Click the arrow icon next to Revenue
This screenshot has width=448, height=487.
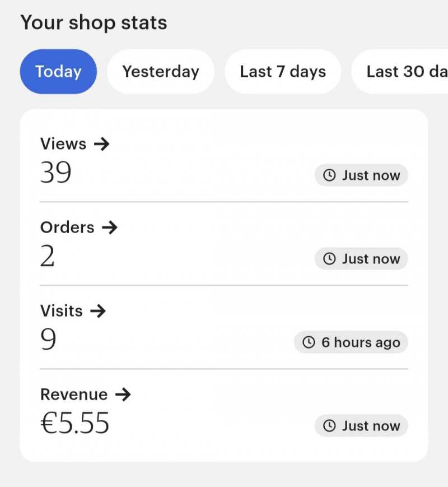pyautogui.click(x=122, y=395)
